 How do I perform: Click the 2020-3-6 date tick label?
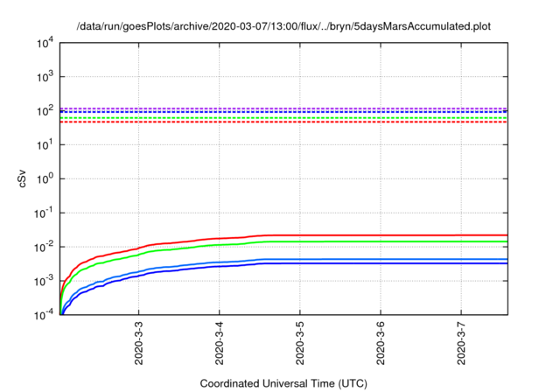pos(381,343)
